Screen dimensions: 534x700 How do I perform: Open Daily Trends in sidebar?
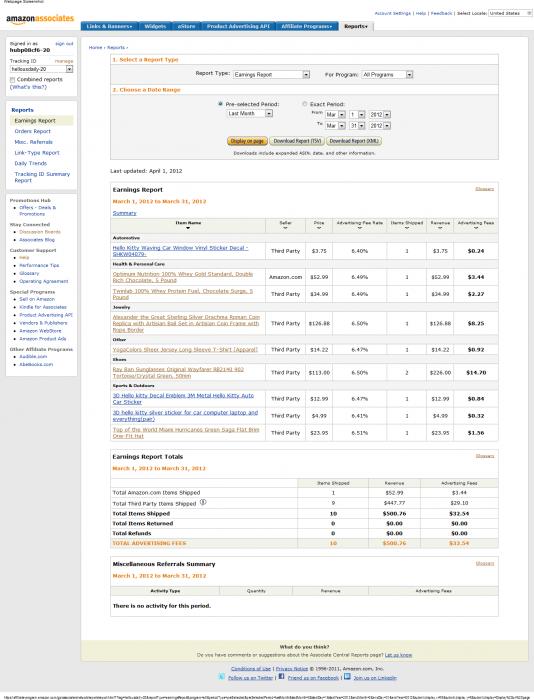31,163
